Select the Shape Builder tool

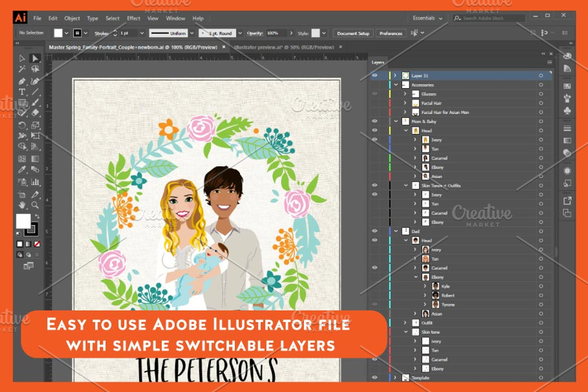tap(22, 146)
